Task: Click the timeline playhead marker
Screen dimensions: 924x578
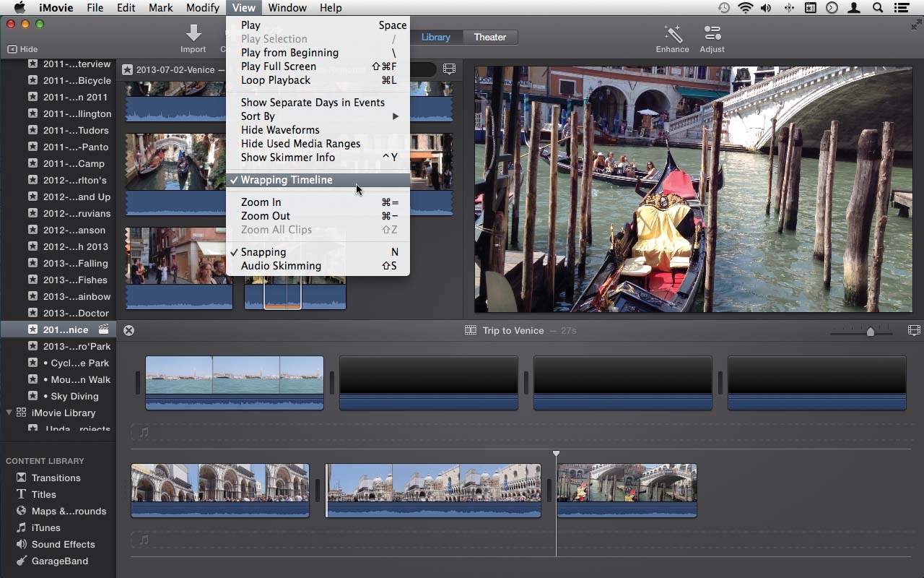Action: pyautogui.click(x=556, y=454)
